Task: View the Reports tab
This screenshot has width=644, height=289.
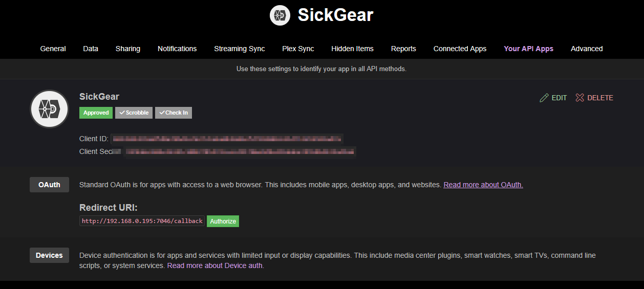Action: [403, 49]
